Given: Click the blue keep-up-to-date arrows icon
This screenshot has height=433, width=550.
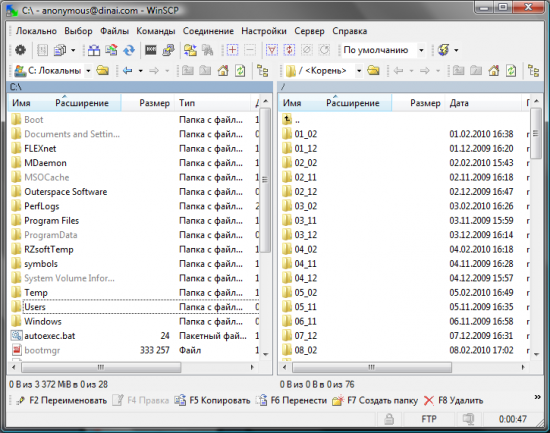Looking at the screenshot, I should pyautogui.click(x=129, y=50).
